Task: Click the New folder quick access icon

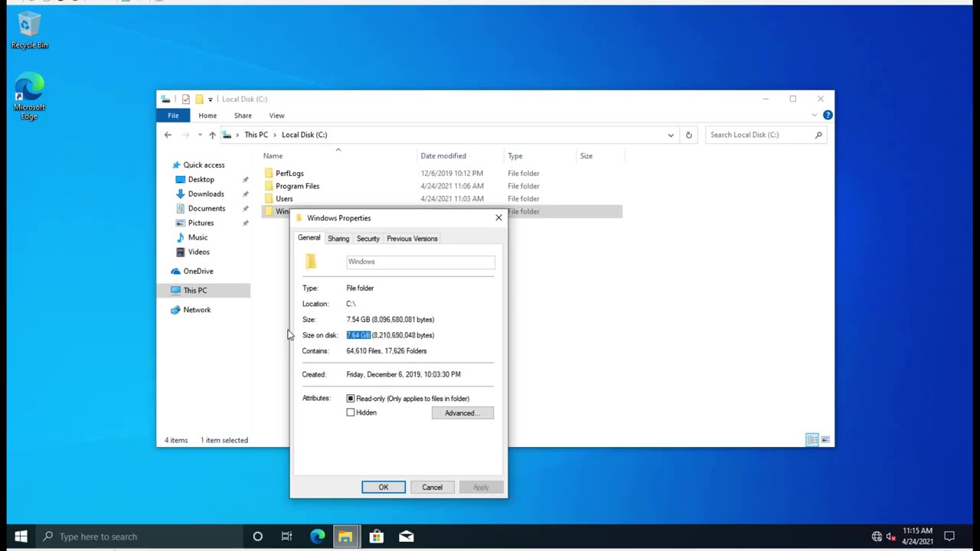Action: [x=199, y=99]
